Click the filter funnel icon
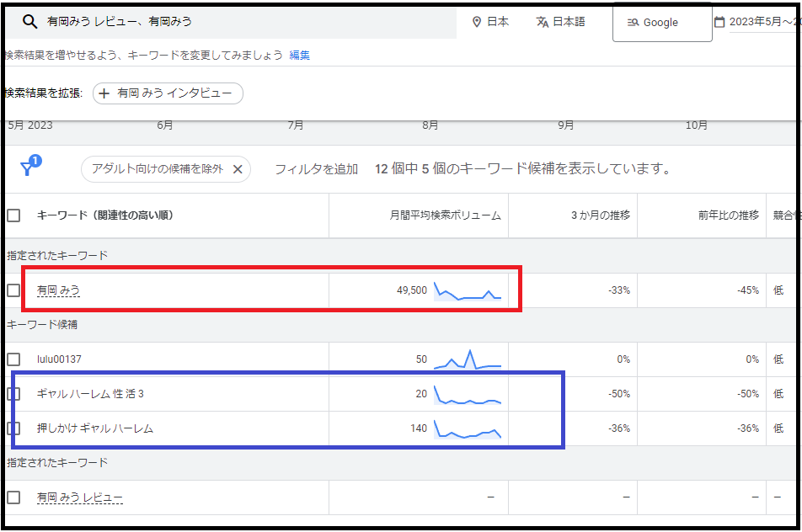 (28, 168)
